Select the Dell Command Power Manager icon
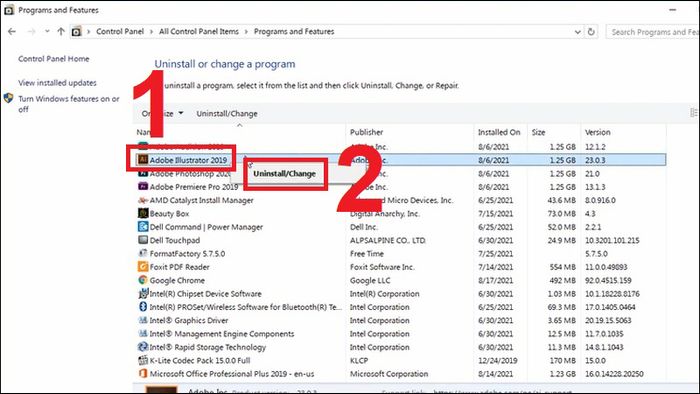700x394 pixels. coord(143,226)
